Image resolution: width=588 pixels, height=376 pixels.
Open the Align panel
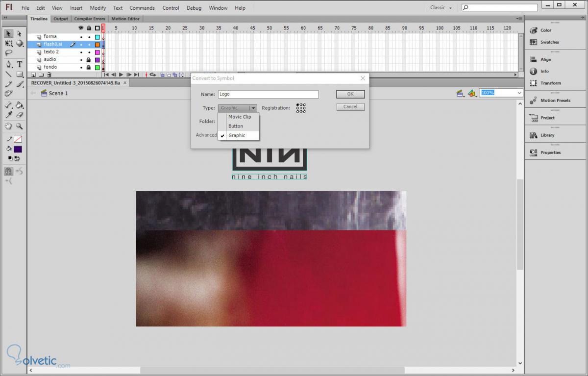[x=540, y=59]
